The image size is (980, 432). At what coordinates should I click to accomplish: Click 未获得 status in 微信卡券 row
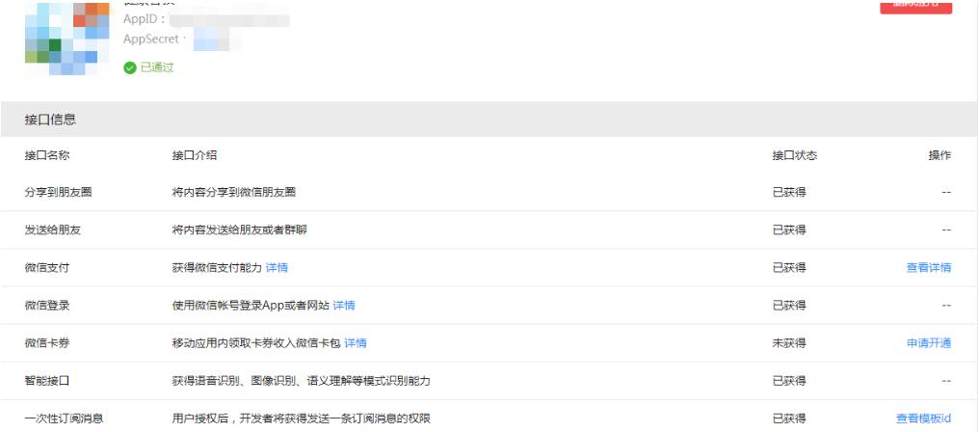pos(789,342)
